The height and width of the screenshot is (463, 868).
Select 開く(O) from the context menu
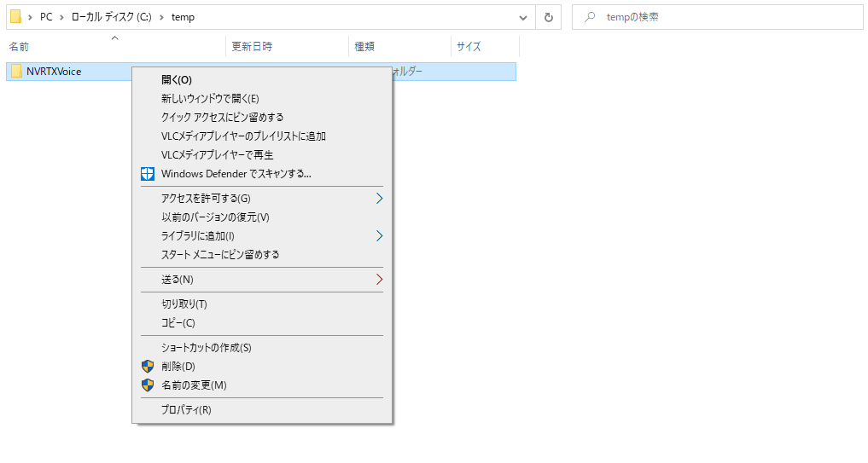(177, 80)
